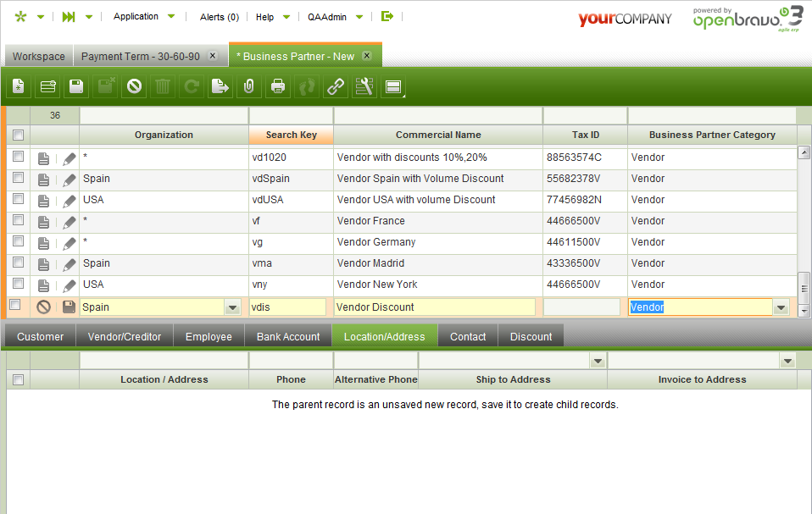Save the record with the floppy icon

tap(76, 86)
